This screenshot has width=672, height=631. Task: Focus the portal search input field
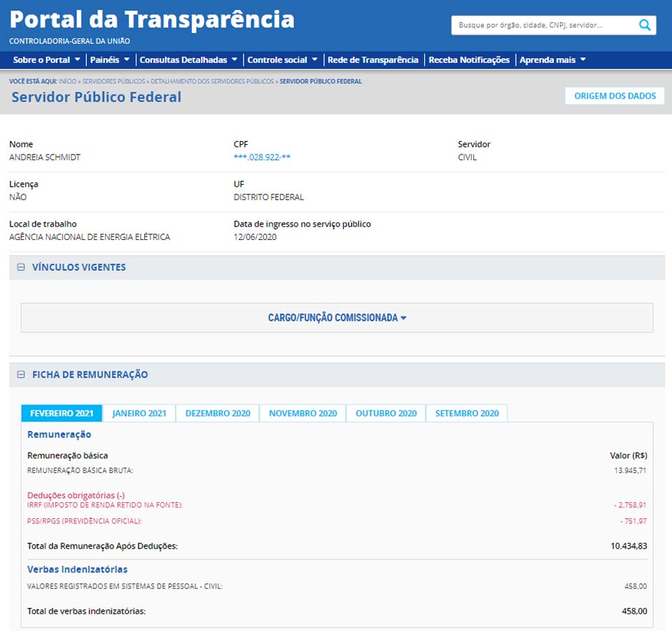(542, 25)
